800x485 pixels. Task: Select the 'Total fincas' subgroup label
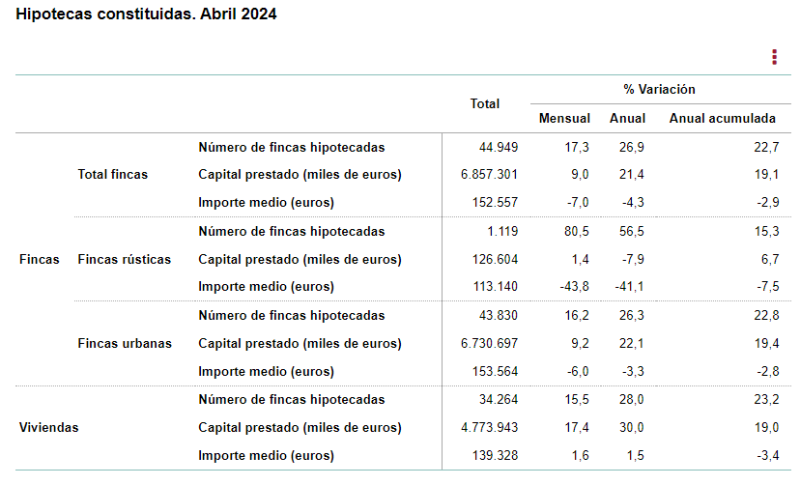[x=113, y=174]
